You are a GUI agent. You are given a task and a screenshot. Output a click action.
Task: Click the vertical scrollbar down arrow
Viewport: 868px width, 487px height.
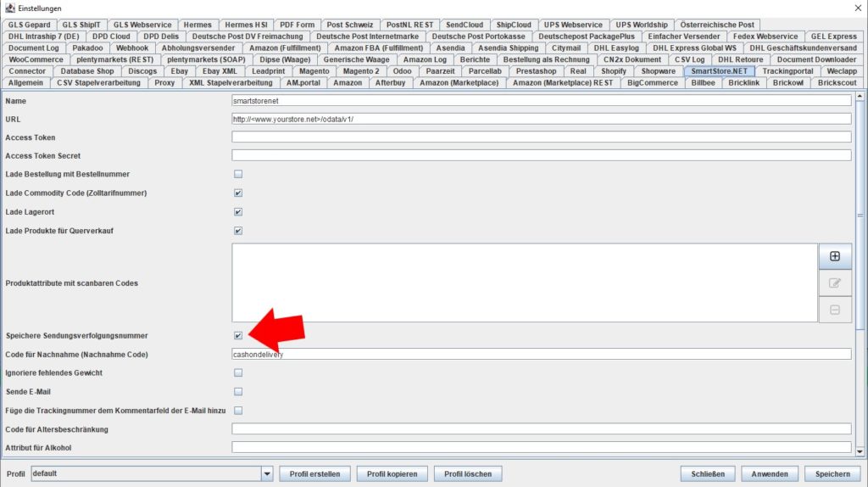point(860,451)
